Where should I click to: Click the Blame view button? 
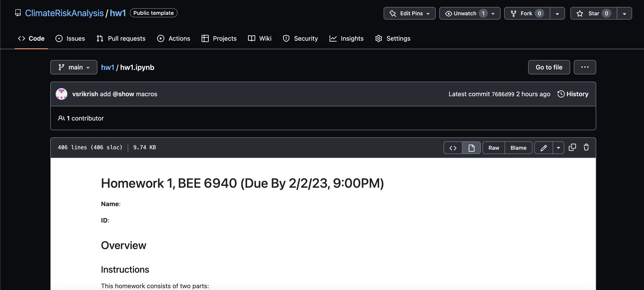coord(518,148)
